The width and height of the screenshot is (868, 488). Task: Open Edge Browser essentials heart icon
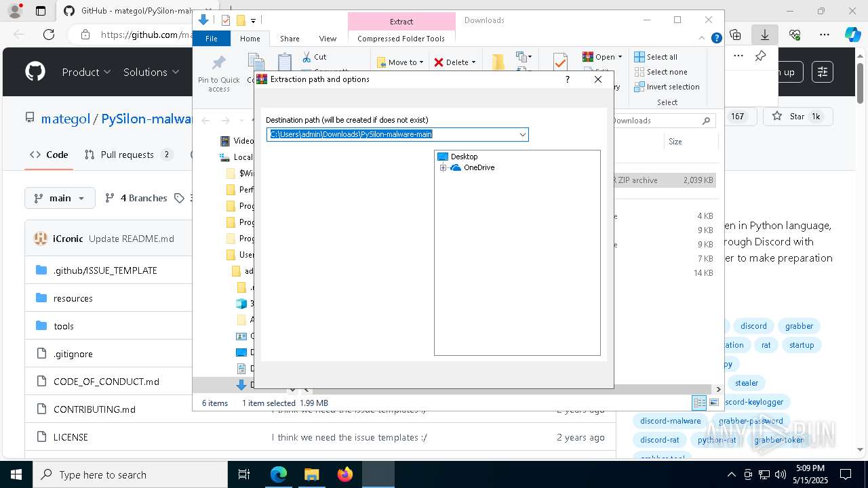click(x=795, y=35)
